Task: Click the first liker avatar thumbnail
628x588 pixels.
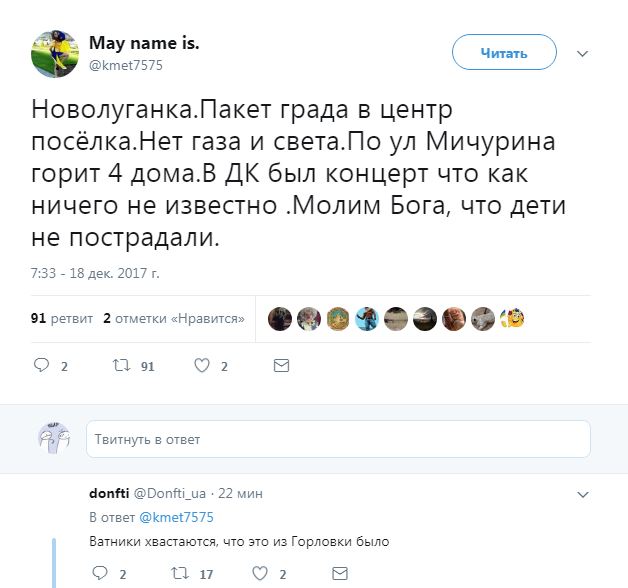Action: [281, 319]
